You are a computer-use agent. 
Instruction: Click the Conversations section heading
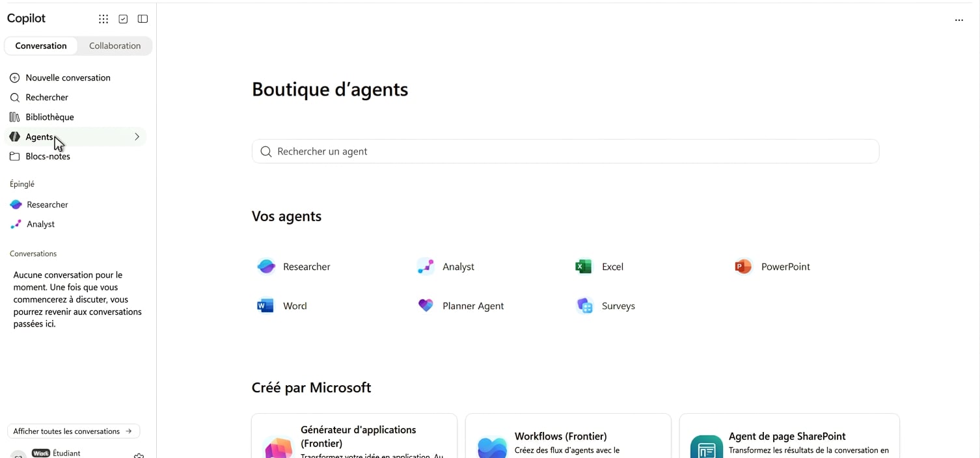[33, 254]
